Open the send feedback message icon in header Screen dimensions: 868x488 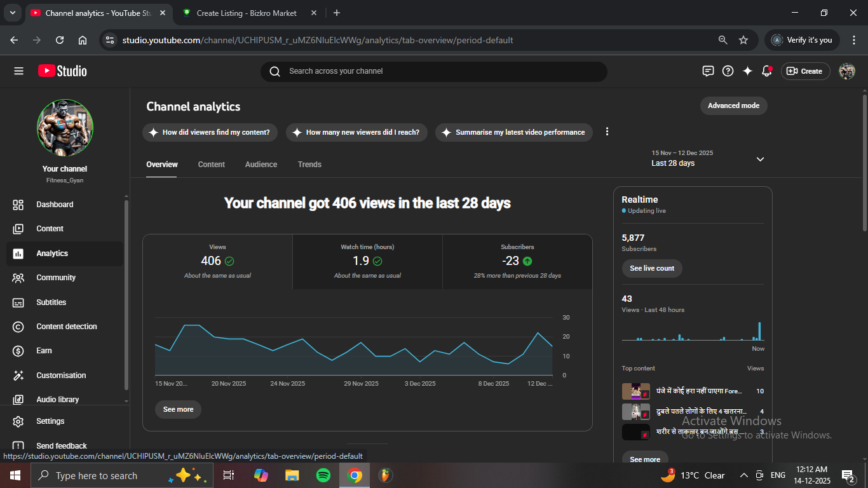pos(708,71)
